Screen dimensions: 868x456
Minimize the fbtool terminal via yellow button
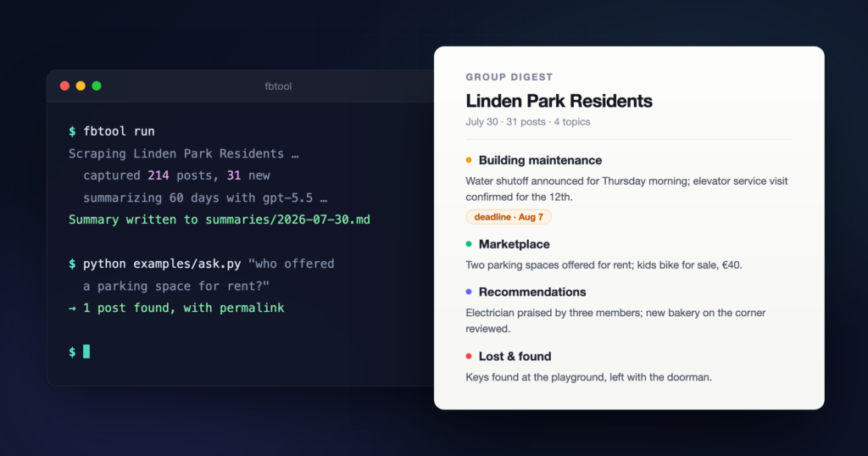pyautogui.click(x=81, y=86)
